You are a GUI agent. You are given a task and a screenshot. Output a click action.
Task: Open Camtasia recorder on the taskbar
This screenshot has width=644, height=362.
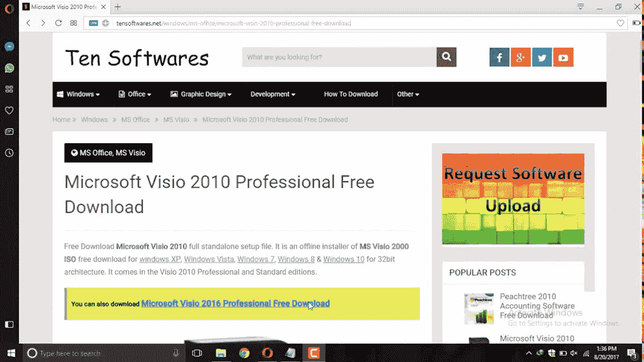314,353
